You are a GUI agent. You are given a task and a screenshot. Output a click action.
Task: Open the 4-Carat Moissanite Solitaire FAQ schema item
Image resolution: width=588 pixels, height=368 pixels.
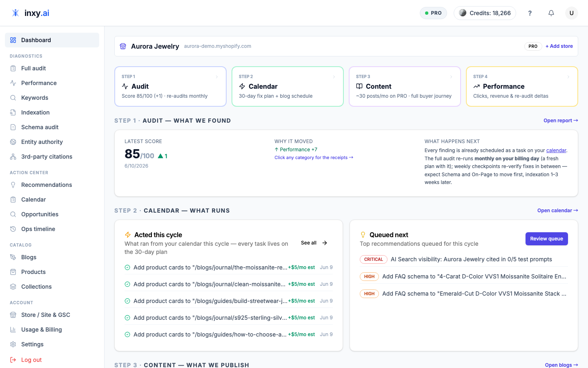464,276
